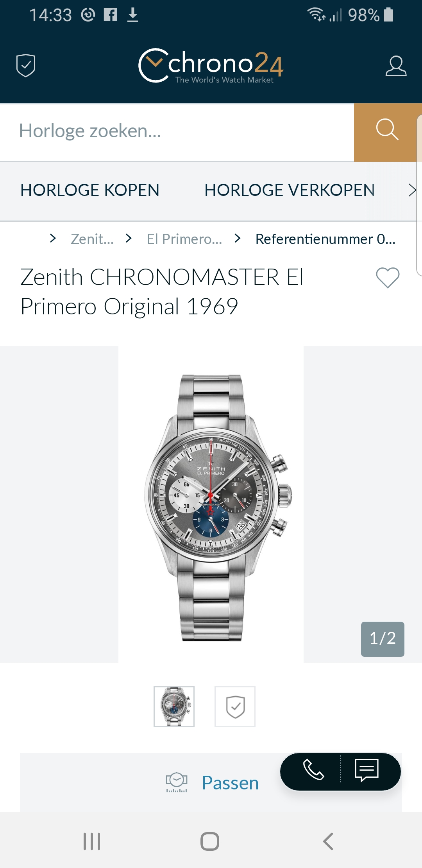The image size is (422, 868).
Task: Open chat with the message icon
Action: tap(367, 770)
